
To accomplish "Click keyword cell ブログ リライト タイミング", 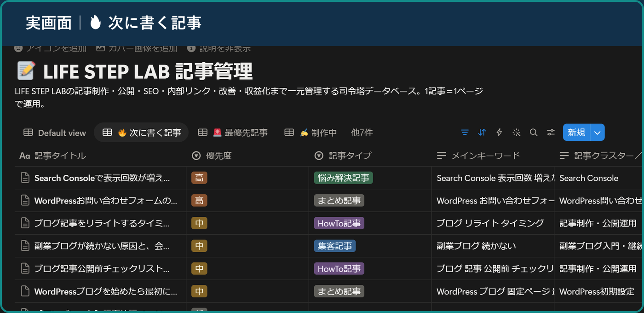I will click(490, 223).
